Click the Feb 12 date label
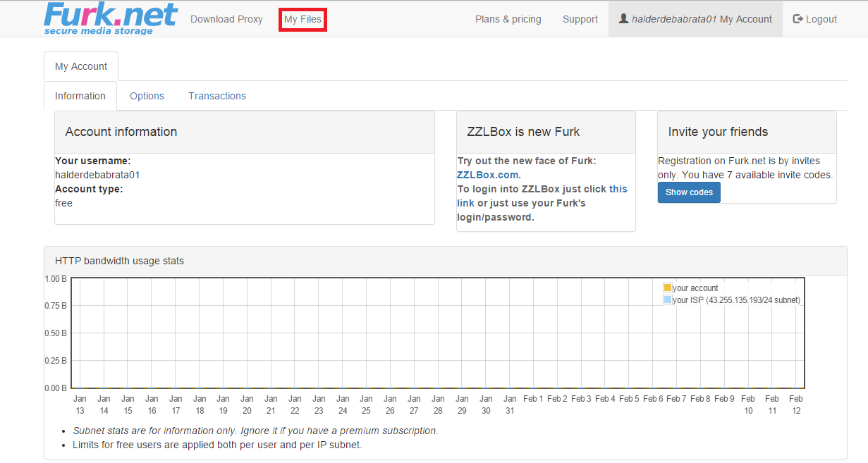The image size is (868, 463). pos(796,405)
